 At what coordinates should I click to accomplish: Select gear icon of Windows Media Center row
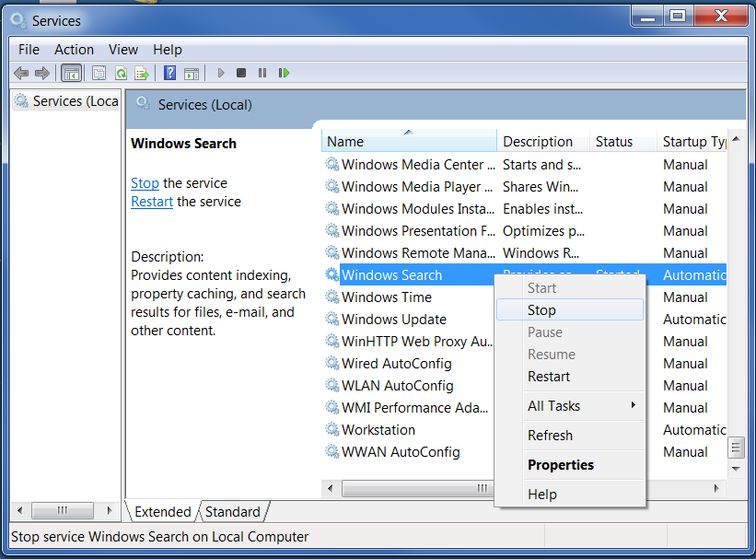pos(331,164)
